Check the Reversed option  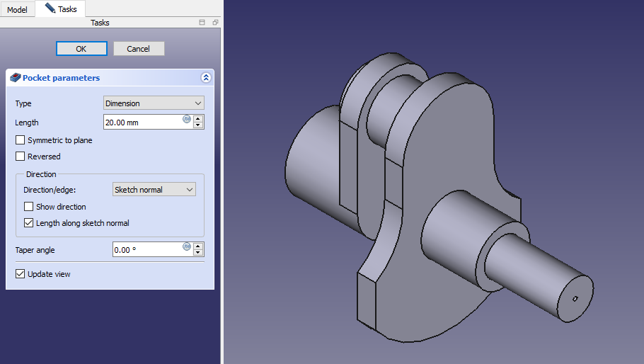click(x=21, y=157)
